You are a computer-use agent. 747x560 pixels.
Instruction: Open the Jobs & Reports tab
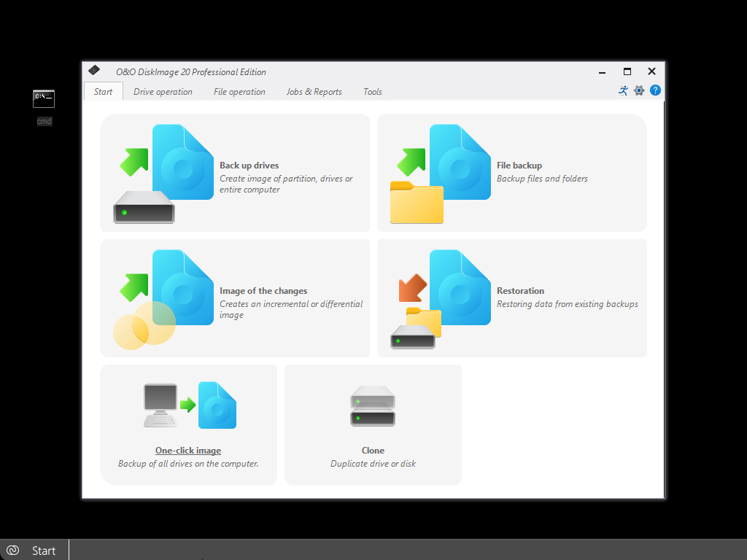coord(314,91)
